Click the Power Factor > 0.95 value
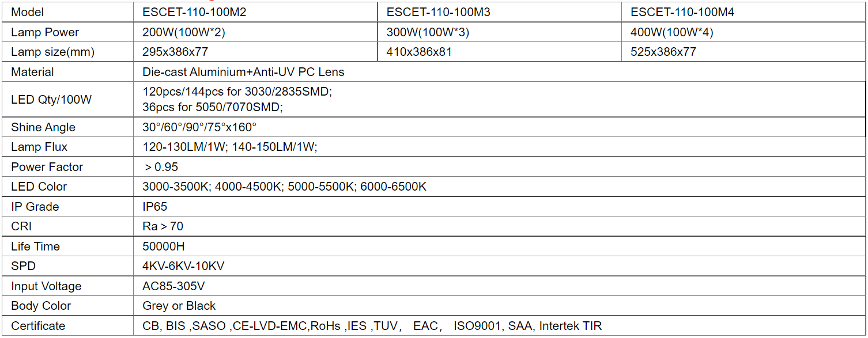This screenshot has height=338, width=868. point(161,167)
